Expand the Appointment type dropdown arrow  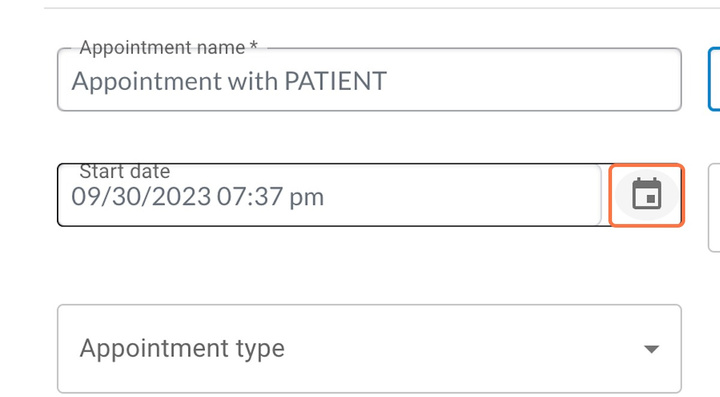(652, 349)
